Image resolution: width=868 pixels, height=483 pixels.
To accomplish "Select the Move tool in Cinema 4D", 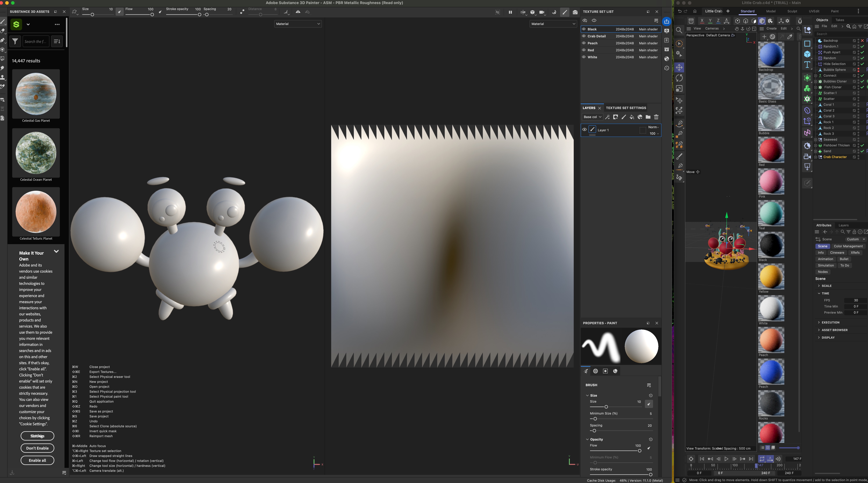I will click(679, 67).
